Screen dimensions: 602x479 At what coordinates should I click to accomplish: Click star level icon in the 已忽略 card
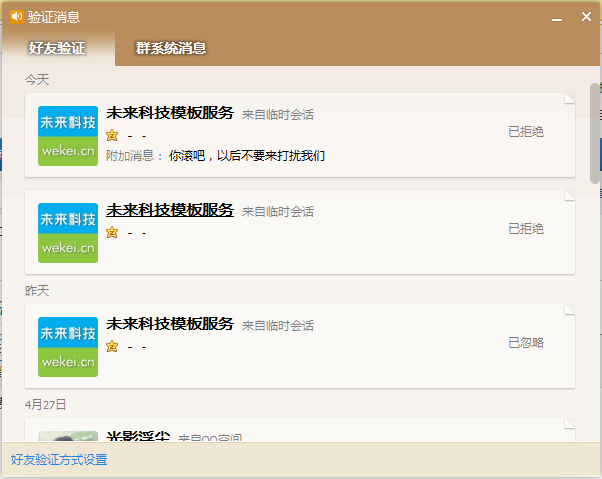click(112, 346)
